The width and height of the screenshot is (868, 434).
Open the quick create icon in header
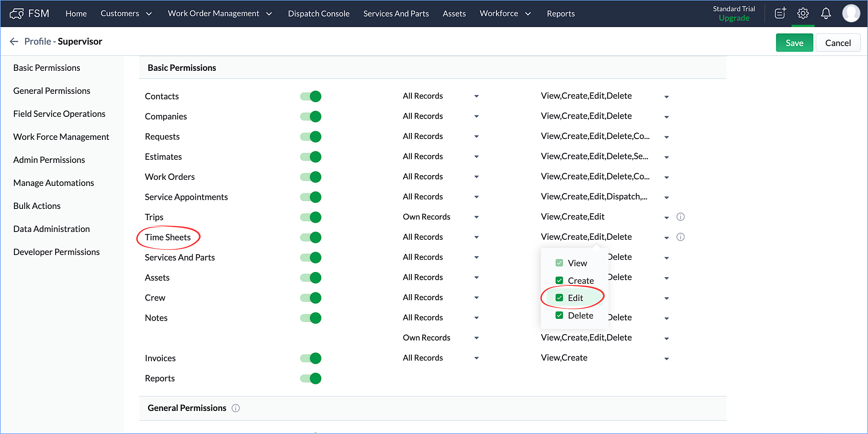780,13
